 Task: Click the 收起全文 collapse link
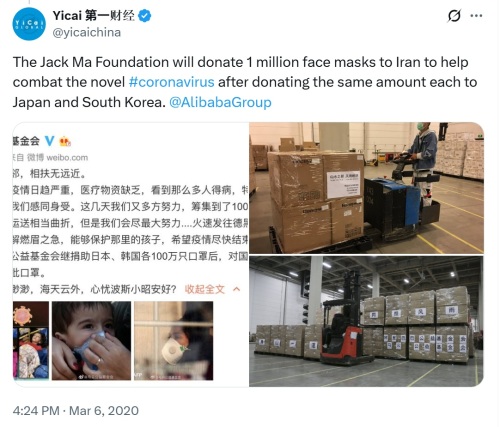205,289
